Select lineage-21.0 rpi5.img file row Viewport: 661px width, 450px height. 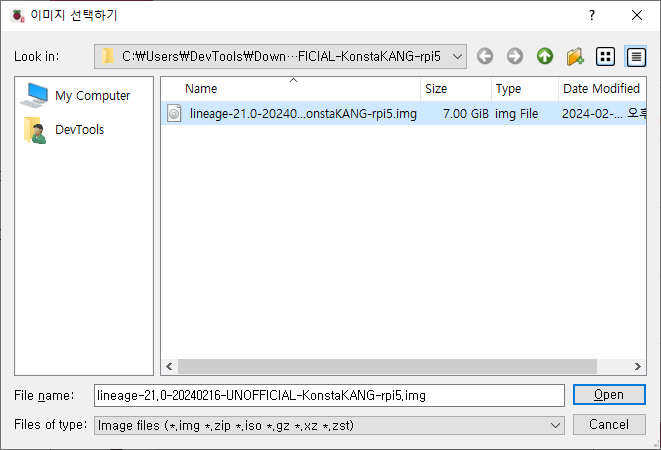click(403, 113)
